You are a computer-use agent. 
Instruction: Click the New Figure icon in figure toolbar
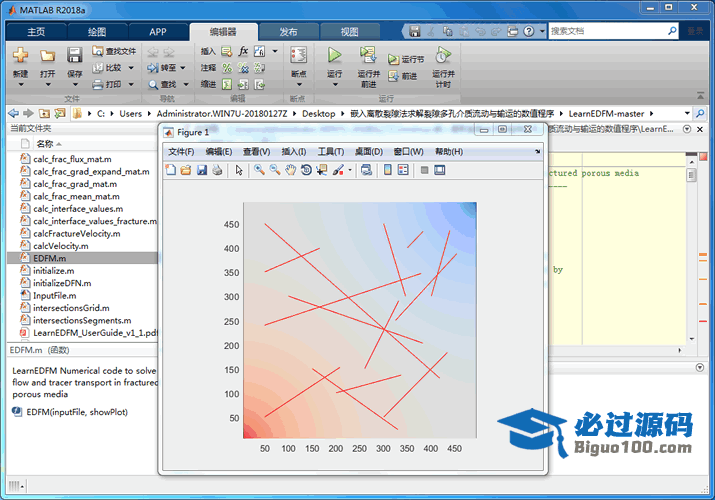pos(171,170)
